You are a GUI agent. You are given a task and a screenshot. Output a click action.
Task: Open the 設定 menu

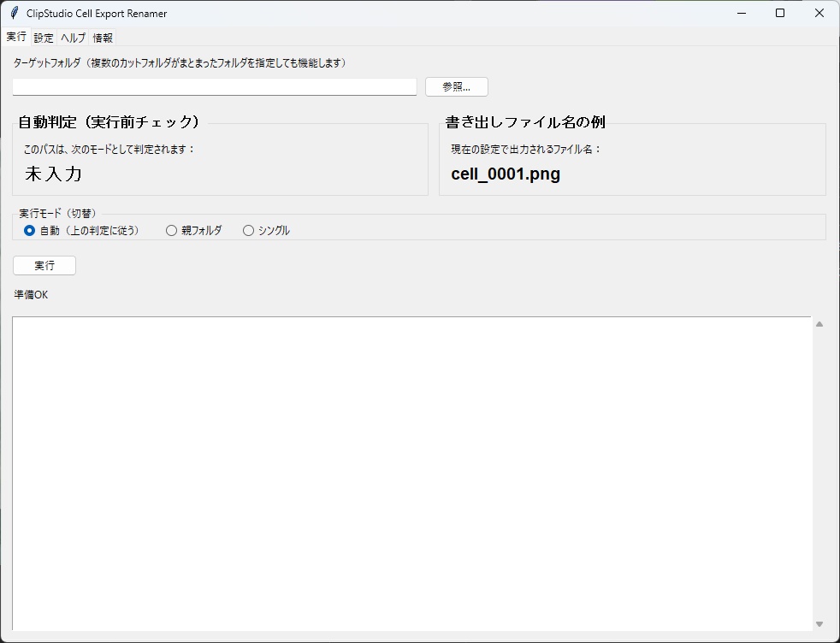tap(42, 38)
